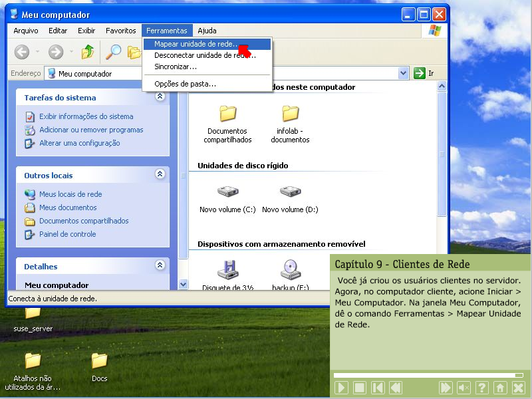Click the Up folder toolbar icon

[x=88, y=52]
